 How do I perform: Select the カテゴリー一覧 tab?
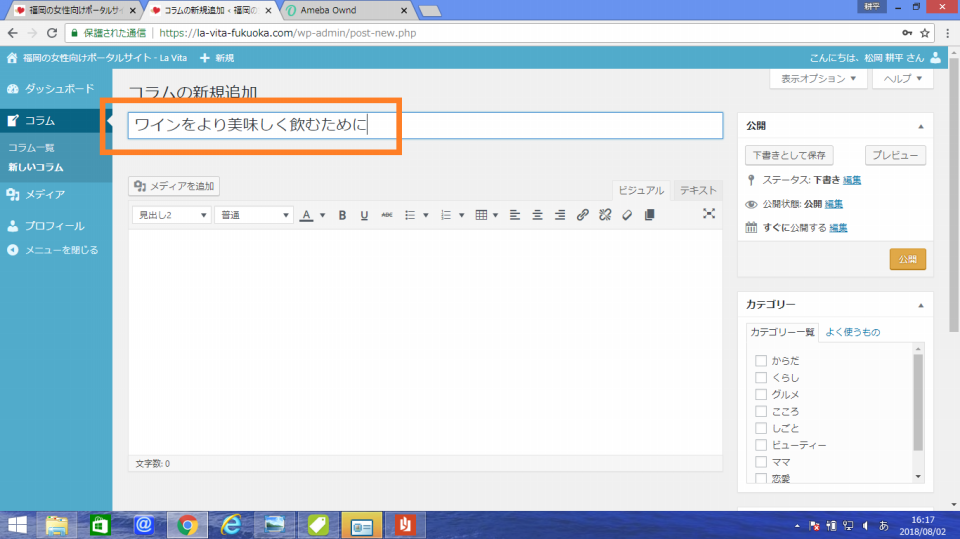pyautogui.click(x=782, y=332)
